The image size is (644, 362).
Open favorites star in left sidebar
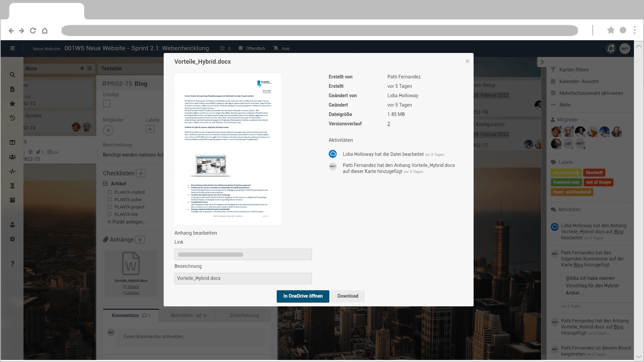pyautogui.click(x=12, y=104)
